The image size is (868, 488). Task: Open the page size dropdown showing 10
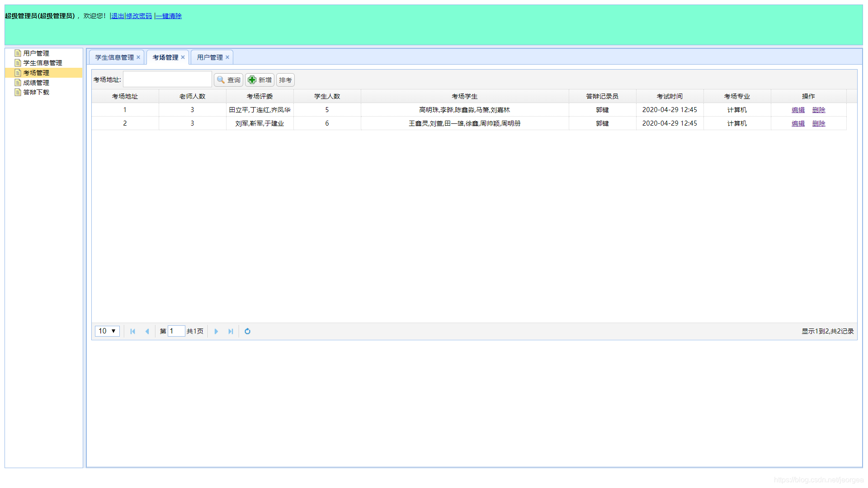tap(107, 331)
